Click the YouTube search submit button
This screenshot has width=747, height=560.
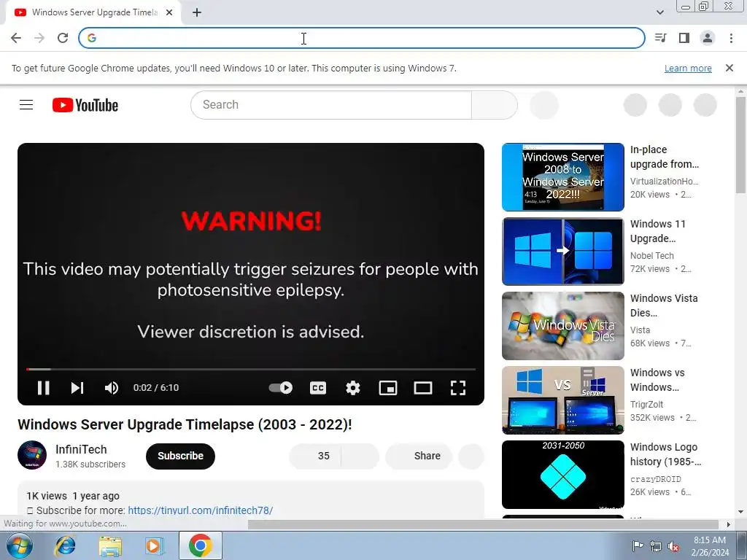pyautogui.click(x=494, y=105)
